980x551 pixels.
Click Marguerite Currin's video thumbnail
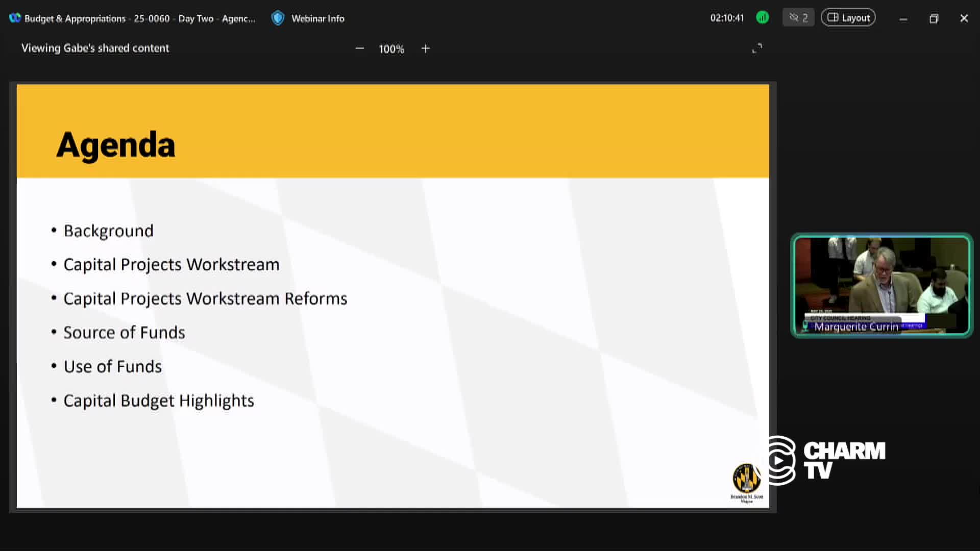(x=881, y=285)
